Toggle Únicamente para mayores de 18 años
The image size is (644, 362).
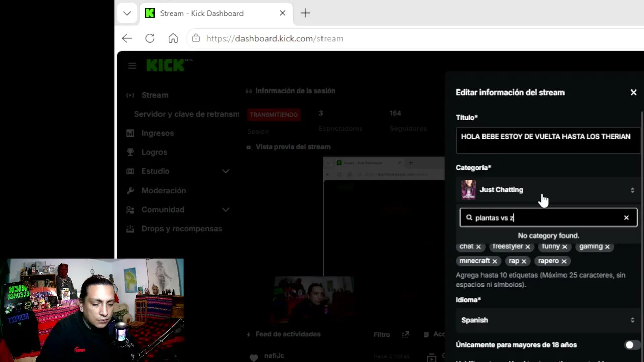(x=632, y=345)
